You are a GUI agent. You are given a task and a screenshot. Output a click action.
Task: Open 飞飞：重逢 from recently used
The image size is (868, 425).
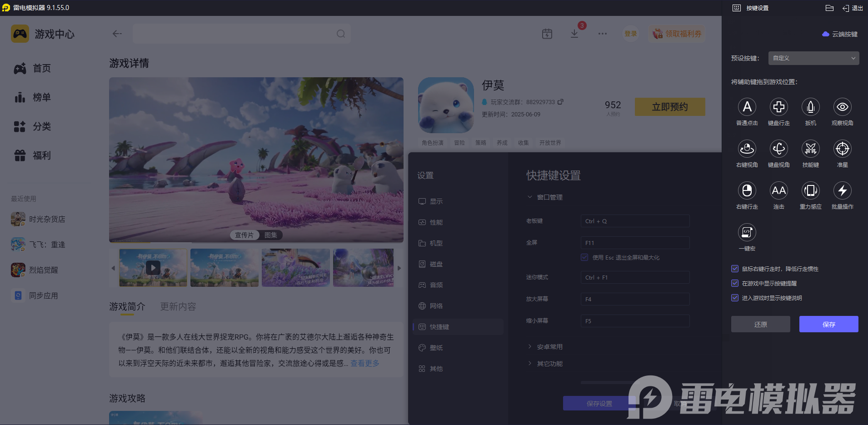pyautogui.click(x=38, y=245)
